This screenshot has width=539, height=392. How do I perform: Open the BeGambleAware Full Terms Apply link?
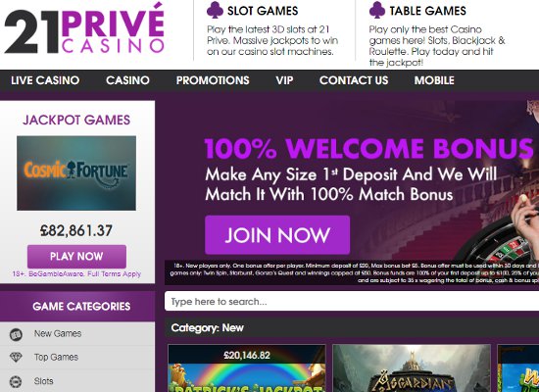[76, 274]
